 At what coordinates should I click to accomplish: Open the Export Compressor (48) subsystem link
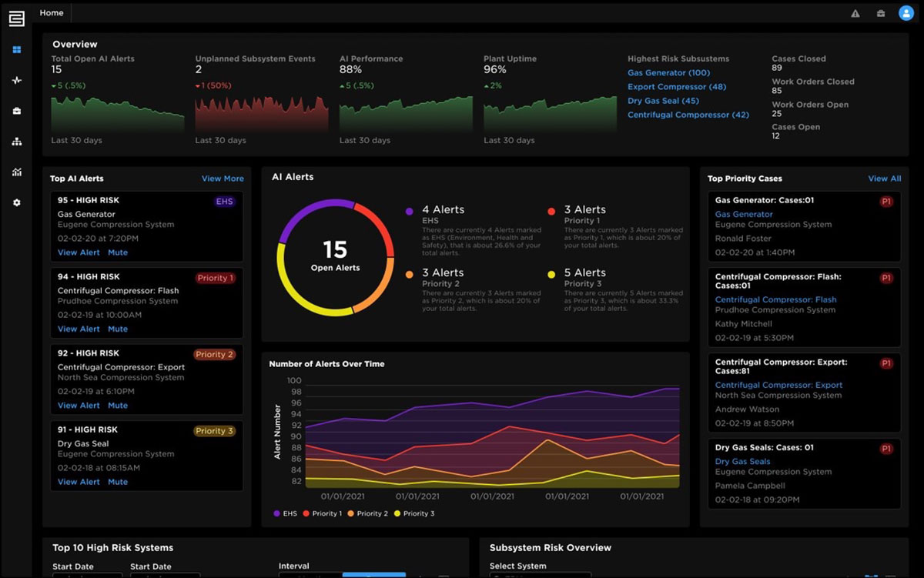(x=676, y=87)
